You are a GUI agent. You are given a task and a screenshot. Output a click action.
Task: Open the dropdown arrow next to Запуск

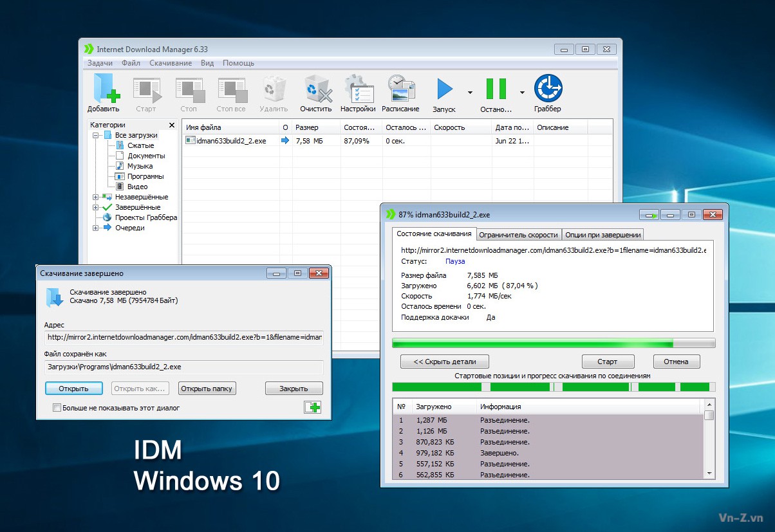point(470,92)
